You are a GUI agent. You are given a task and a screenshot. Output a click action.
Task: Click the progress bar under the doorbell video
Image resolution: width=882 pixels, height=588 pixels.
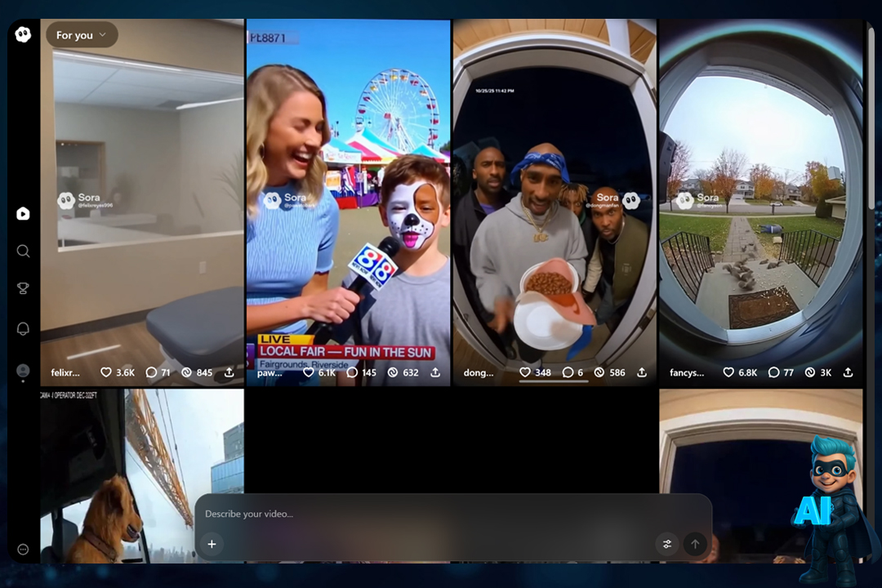[554, 381]
